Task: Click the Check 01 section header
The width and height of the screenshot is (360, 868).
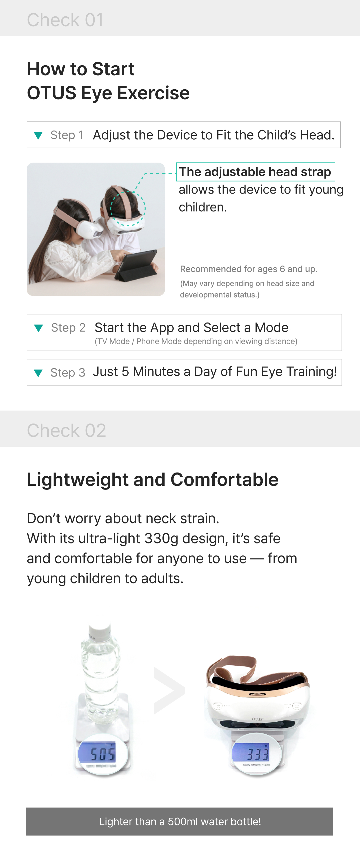Action: pos(180,19)
